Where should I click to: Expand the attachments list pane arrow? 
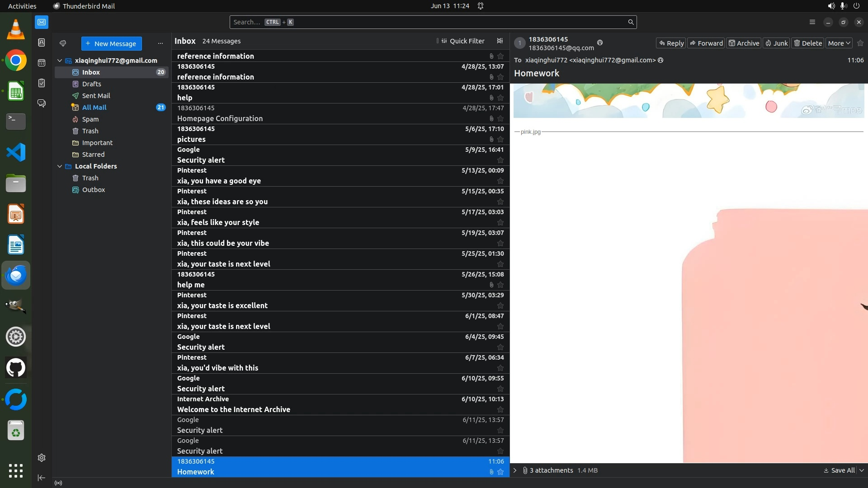click(x=515, y=470)
